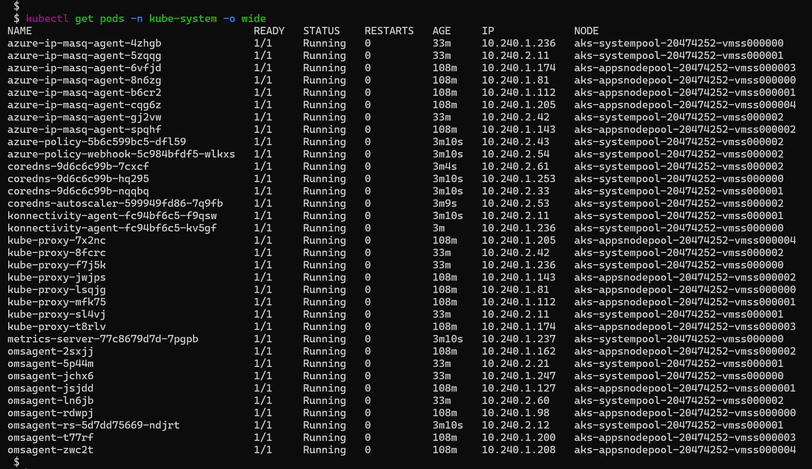Click the 'wide' output option
Viewport: 812px width, 469px height.
(x=254, y=19)
